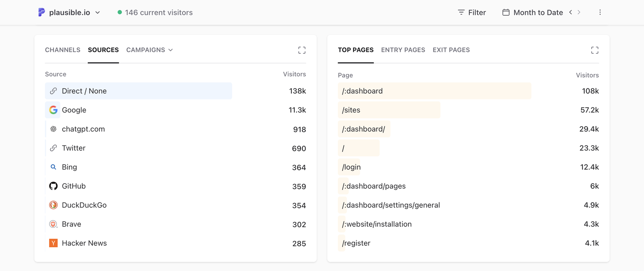Click the Hacker News Y icon
The height and width of the screenshot is (271, 644).
coord(53,243)
